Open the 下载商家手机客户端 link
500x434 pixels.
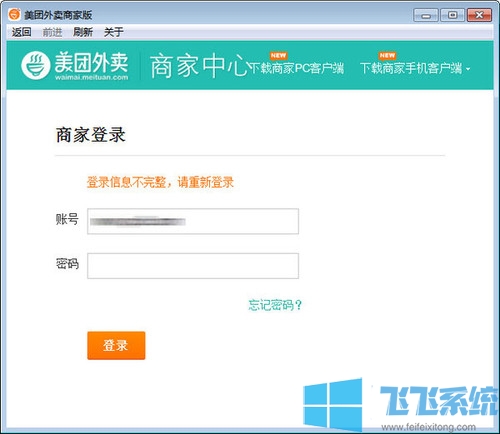coord(411,68)
